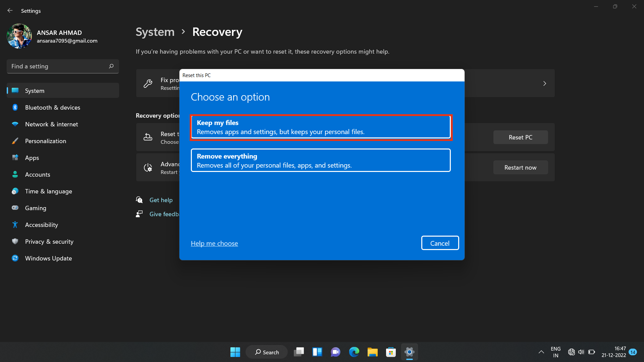Click the Get help question icon
Image resolution: width=644 pixels, height=362 pixels.
(x=139, y=200)
